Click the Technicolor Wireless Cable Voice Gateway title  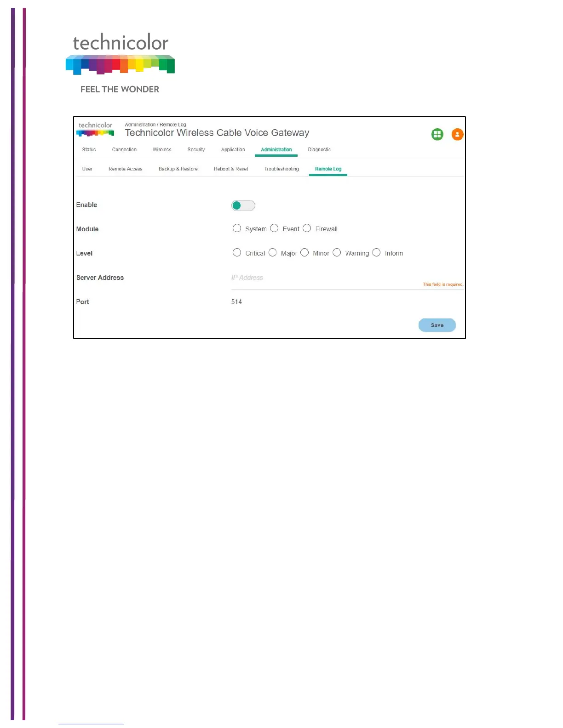point(217,133)
